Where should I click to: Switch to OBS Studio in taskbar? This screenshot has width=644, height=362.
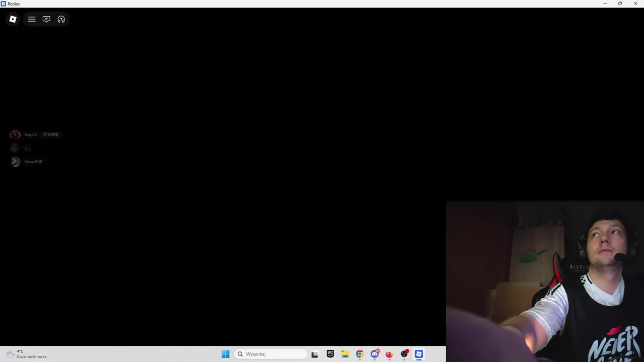404,354
